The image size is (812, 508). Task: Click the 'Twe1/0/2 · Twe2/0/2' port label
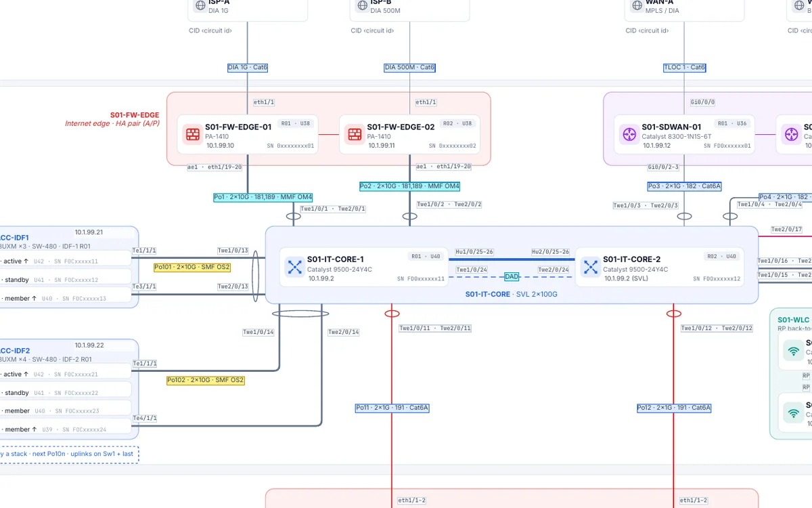tap(449, 204)
